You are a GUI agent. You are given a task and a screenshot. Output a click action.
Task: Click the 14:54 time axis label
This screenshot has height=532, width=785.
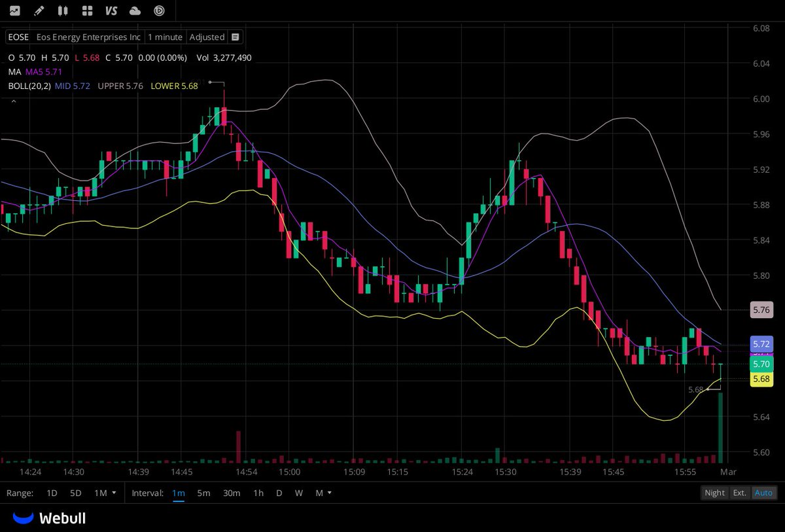(247, 472)
